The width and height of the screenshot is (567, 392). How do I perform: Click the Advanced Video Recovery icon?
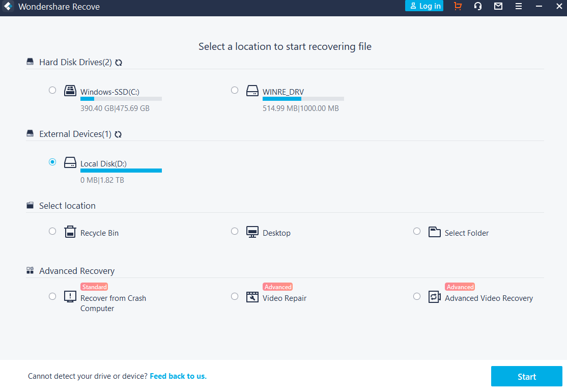pos(435,296)
